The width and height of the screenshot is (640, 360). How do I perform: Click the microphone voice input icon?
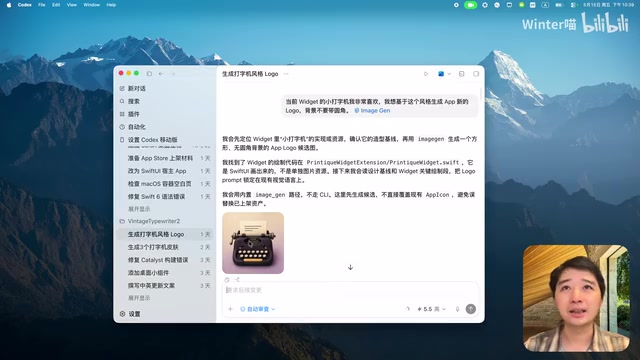tap(457, 309)
